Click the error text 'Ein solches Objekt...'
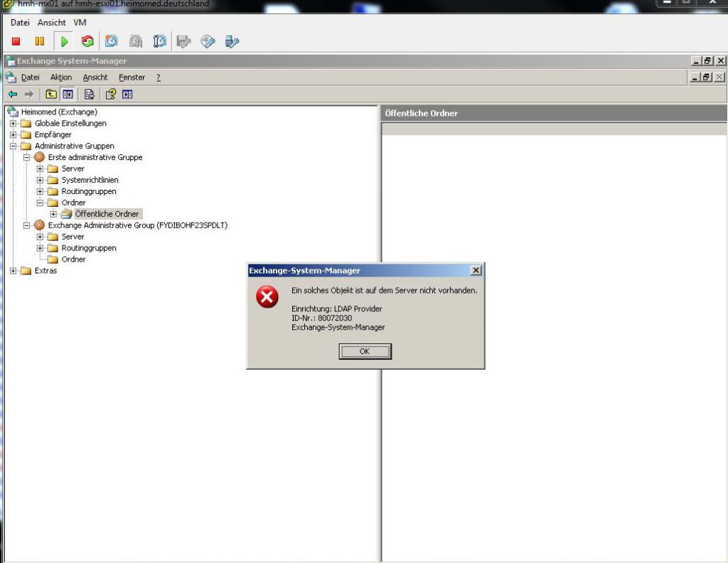 [x=384, y=290]
